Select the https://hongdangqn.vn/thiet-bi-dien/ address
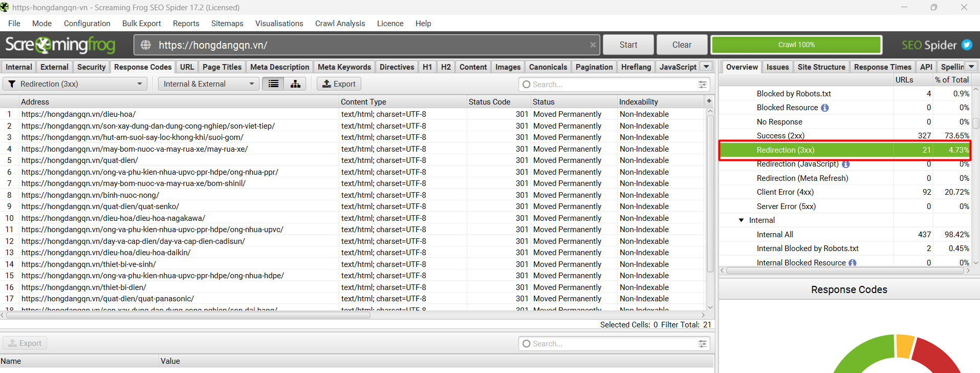 [x=84, y=287]
